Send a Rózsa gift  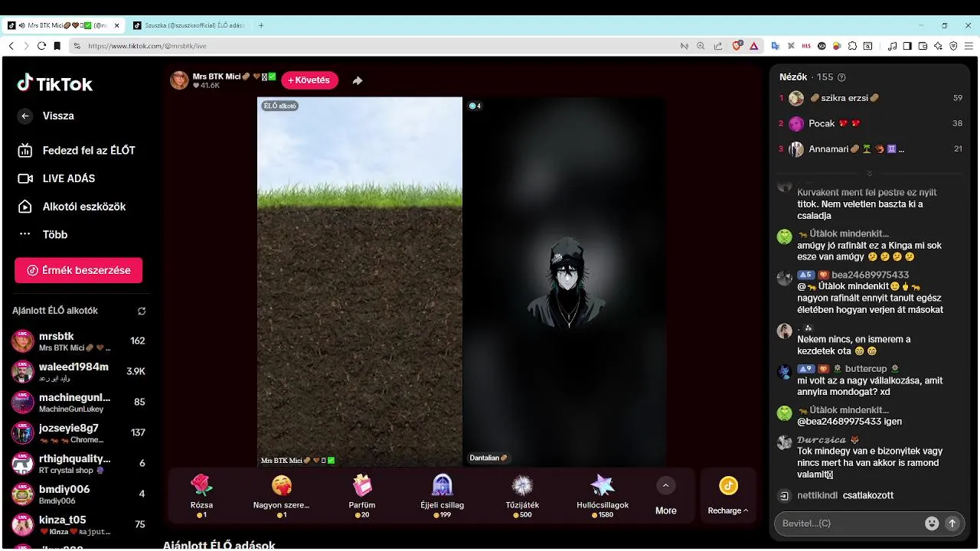click(201, 495)
